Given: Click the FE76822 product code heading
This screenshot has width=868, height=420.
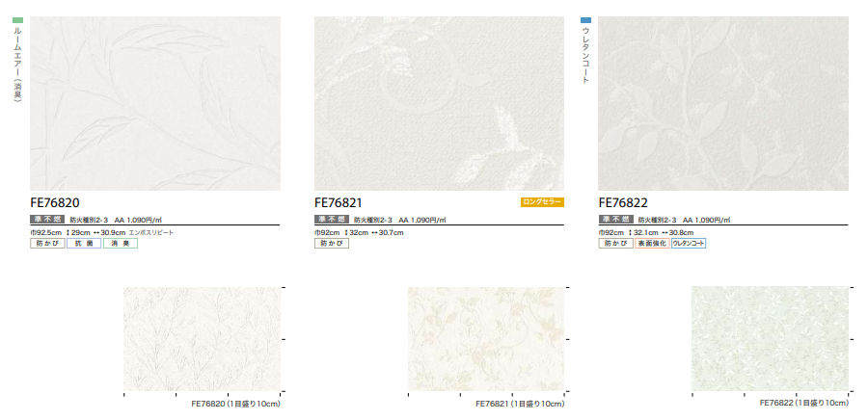Looking at the screenshot, I should [x=623, y=202].
